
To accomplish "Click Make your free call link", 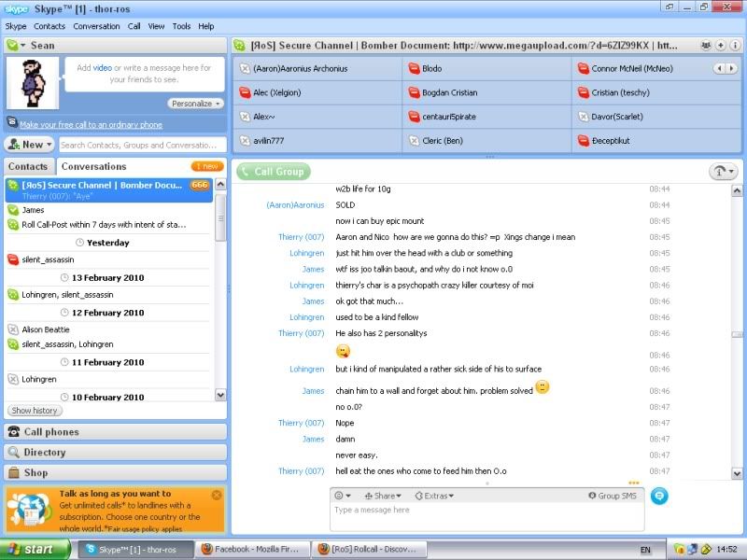I will tap(91, 124).
